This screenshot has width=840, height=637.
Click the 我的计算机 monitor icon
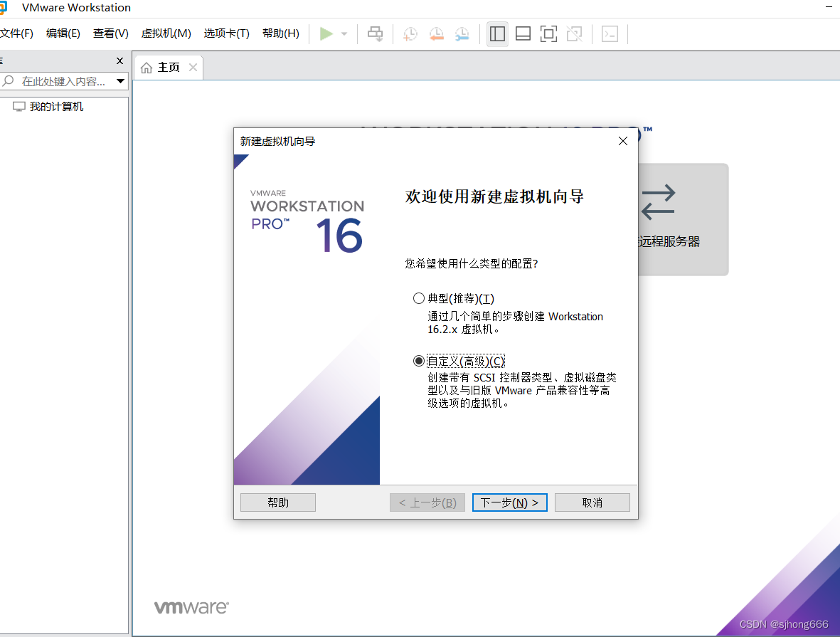18,107
